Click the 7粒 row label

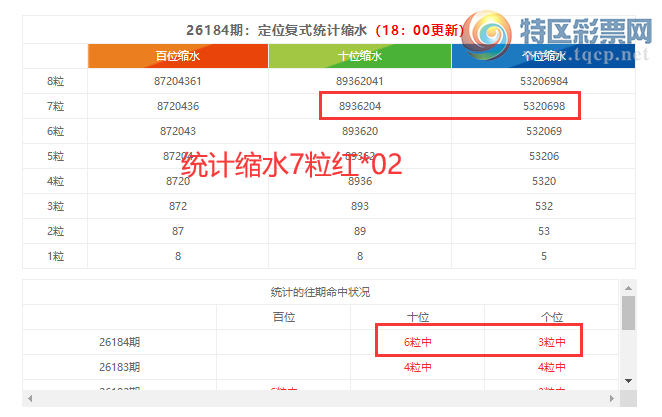[55, 106]
